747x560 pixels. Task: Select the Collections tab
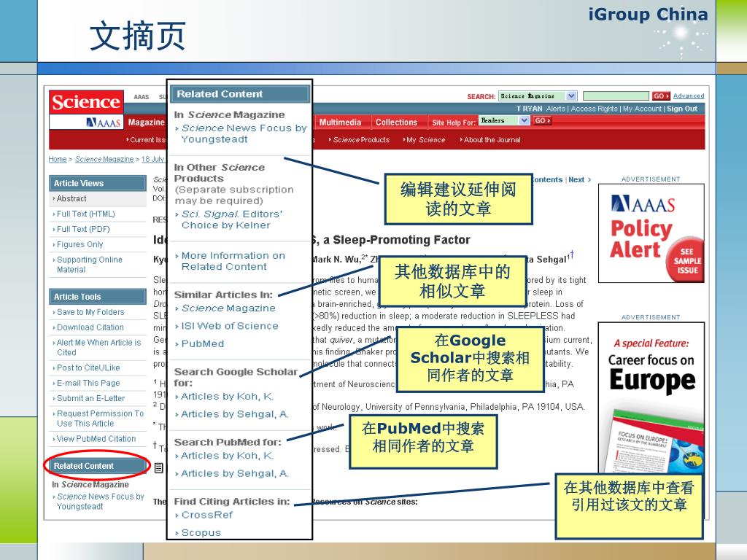click(x=396, y=122)
